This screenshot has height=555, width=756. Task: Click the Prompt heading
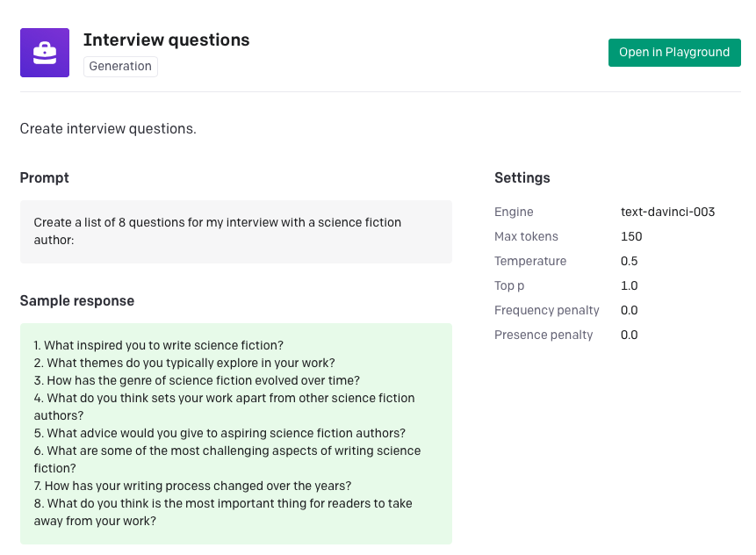pos(45,177)
